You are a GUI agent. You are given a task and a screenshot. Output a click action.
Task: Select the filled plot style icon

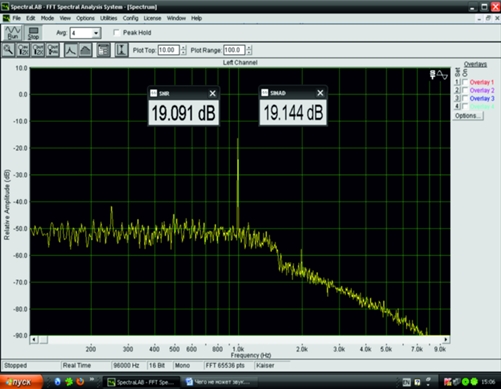[85, 50]
